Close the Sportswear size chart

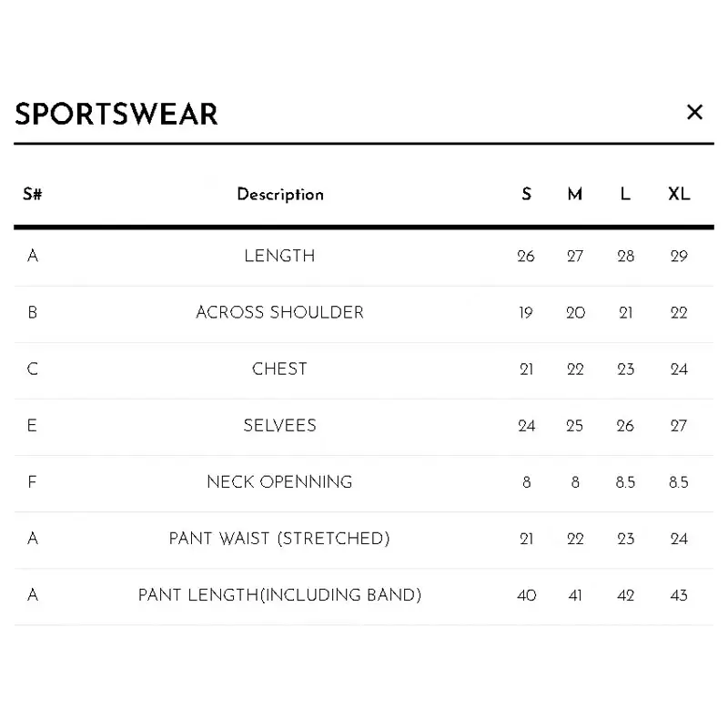coord(694,112)
